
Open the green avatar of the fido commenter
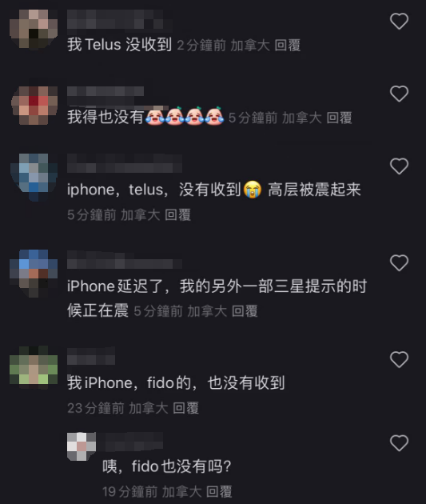tap(34, 366)
